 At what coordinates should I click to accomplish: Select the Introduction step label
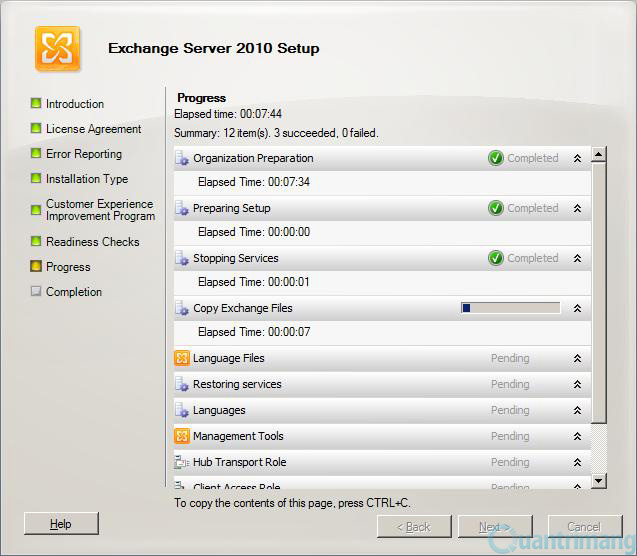pos(75,104)
